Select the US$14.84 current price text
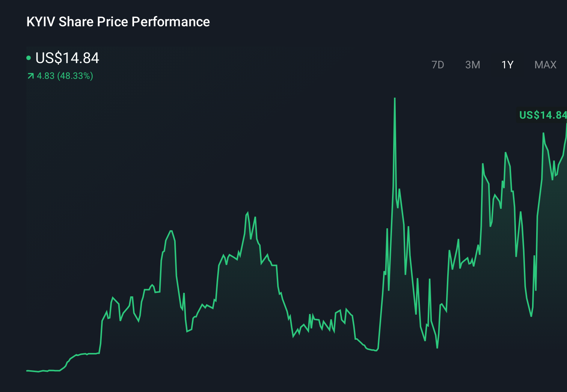The height and width of the screenshot is (392, 567). 67,58
